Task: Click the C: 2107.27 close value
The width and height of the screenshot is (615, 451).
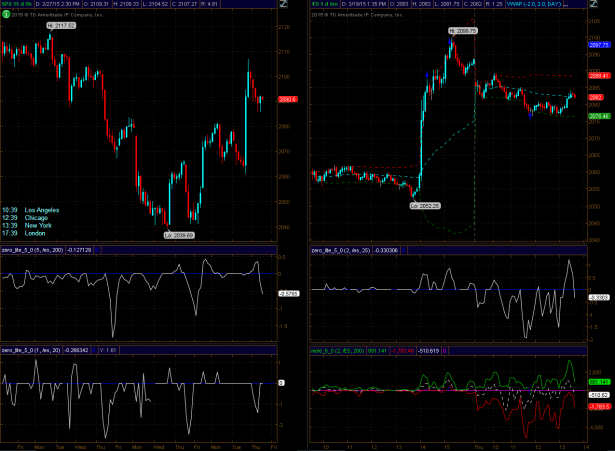Action: tap(184, 4)
